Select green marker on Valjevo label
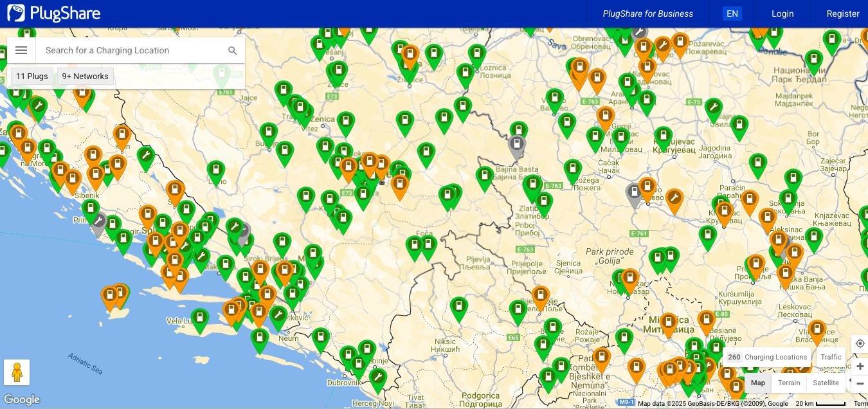The width and height of the screenshot is (868, 409). click(555, 101)
